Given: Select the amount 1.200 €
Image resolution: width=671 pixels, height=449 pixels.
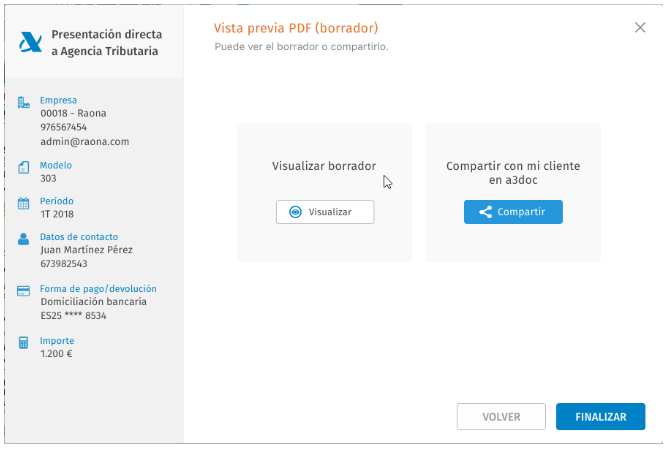Looking at the screenshot, I should pyautogui.click(x=56, y=354).
